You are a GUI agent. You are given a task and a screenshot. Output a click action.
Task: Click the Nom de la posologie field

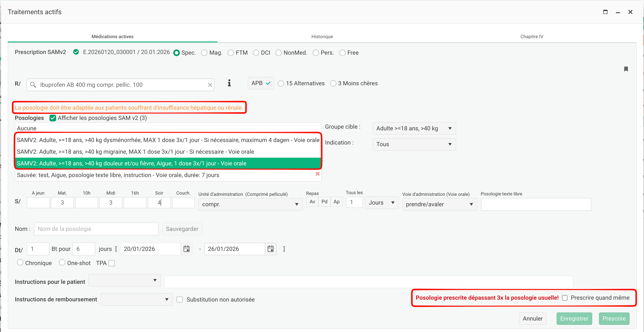(x=96, y=229)
